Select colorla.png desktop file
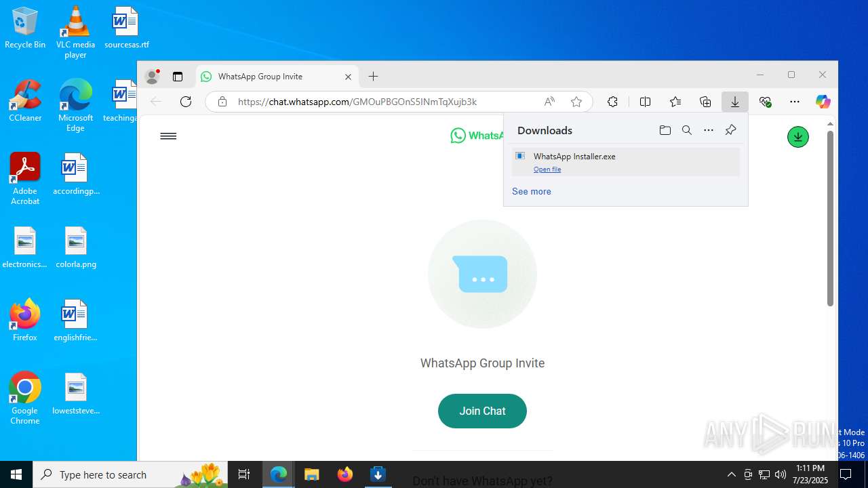Viewport: 868px width, 488px height. pos(76,248)
